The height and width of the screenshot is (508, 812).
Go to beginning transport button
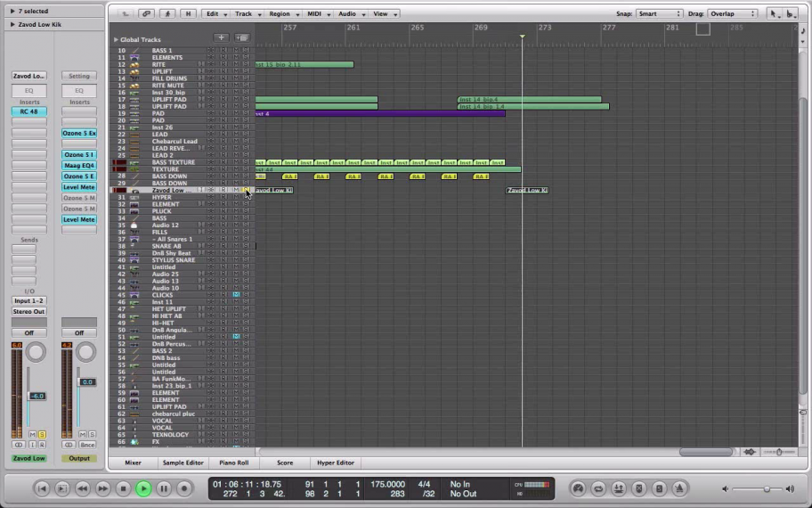point(43,488)
